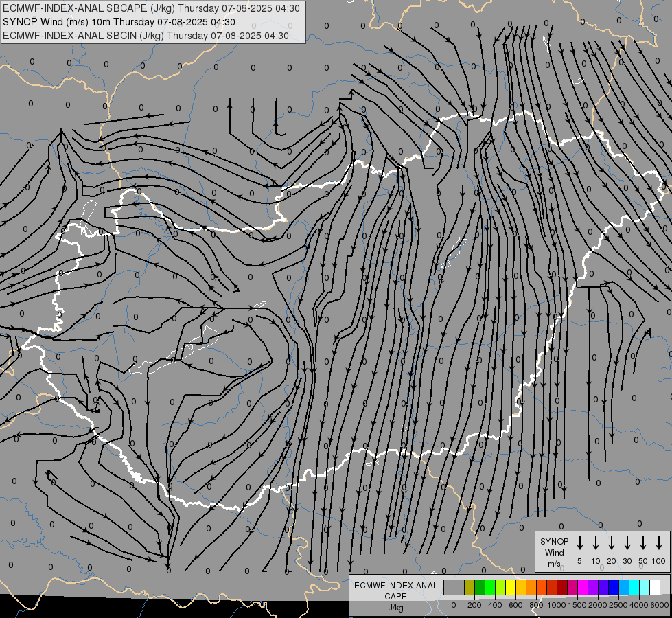The height and width of the screenshot is (618, 672).
Task: Select the bright green CAPE legend swatch
Action: click(490, 587)
